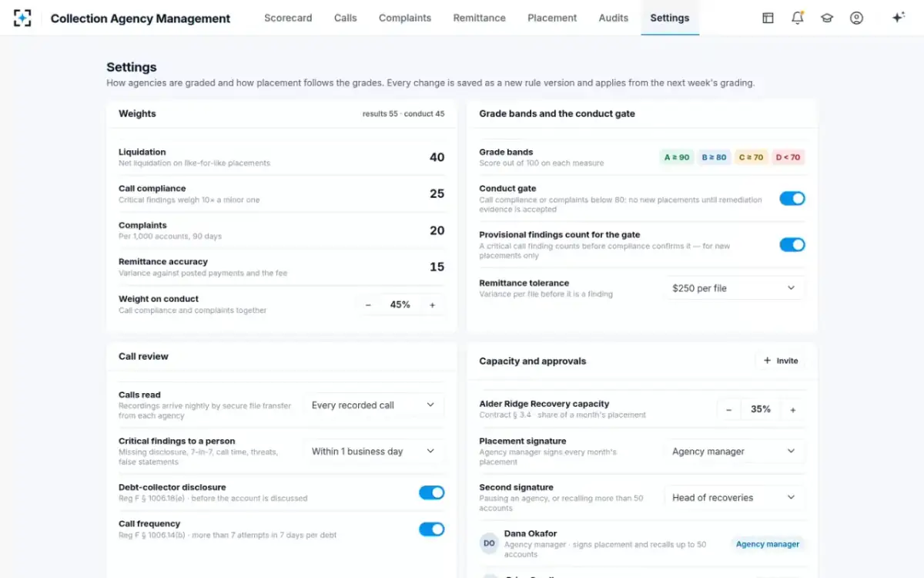Go to the Complaints tab
The width and height of the screenshot is (924, 578).
tap(405, 18)
